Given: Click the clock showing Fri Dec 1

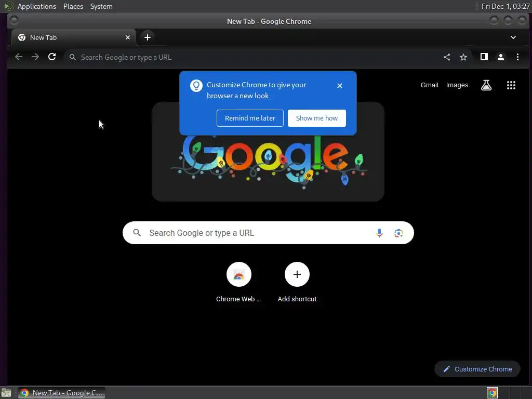Looking at the screenshot, I should point(506,6).
